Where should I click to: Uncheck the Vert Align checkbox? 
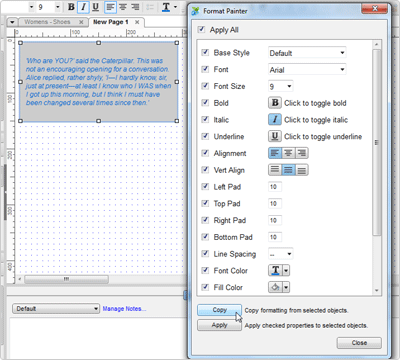[205, 170]
